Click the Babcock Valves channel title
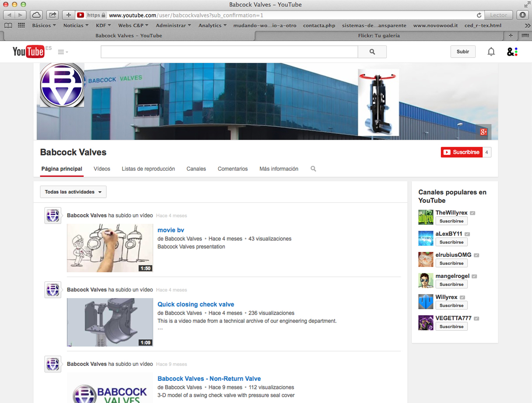532x403 pixels. pos(73,152)
